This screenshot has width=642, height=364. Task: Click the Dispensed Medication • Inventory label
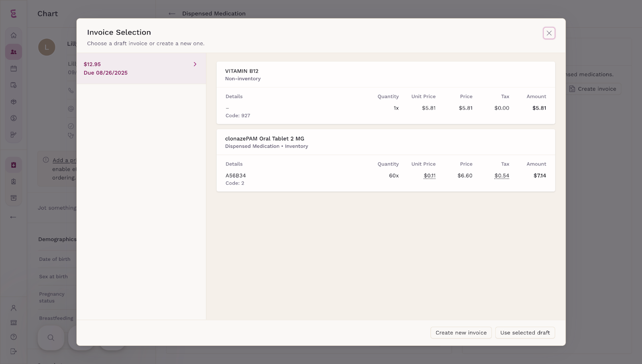pyautogui.click(x=267, y=146)
